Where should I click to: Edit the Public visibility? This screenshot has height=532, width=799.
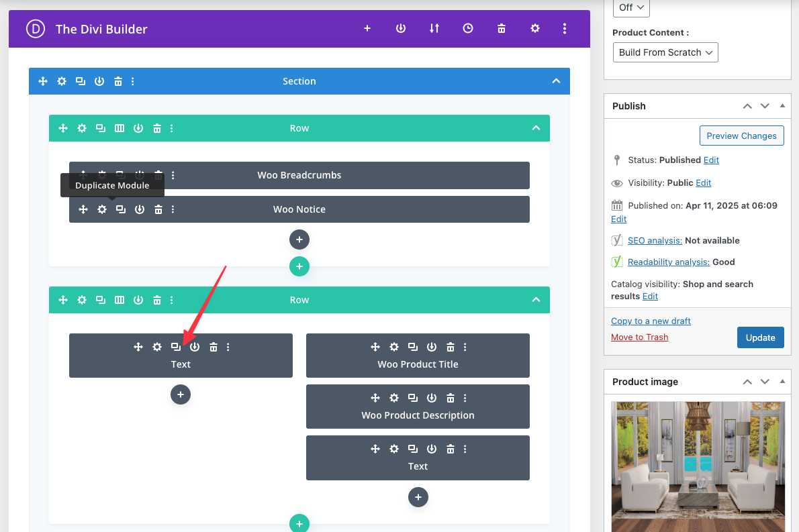click(703, 182)
